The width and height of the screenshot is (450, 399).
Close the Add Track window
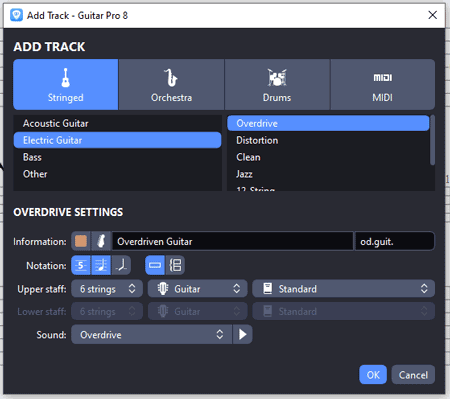point(433,15)
